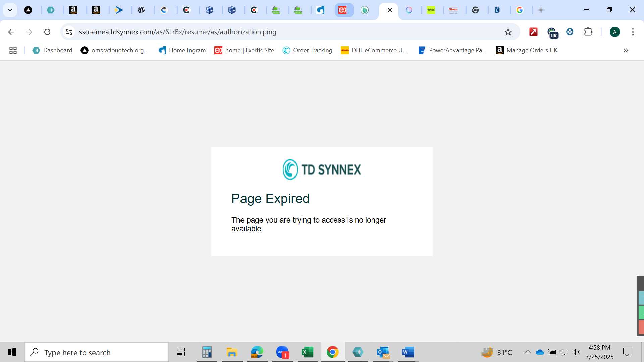Open the network tray icon
Image resolution: width=644 pixels, height=362 pixels.
click(x=564, y=352)
